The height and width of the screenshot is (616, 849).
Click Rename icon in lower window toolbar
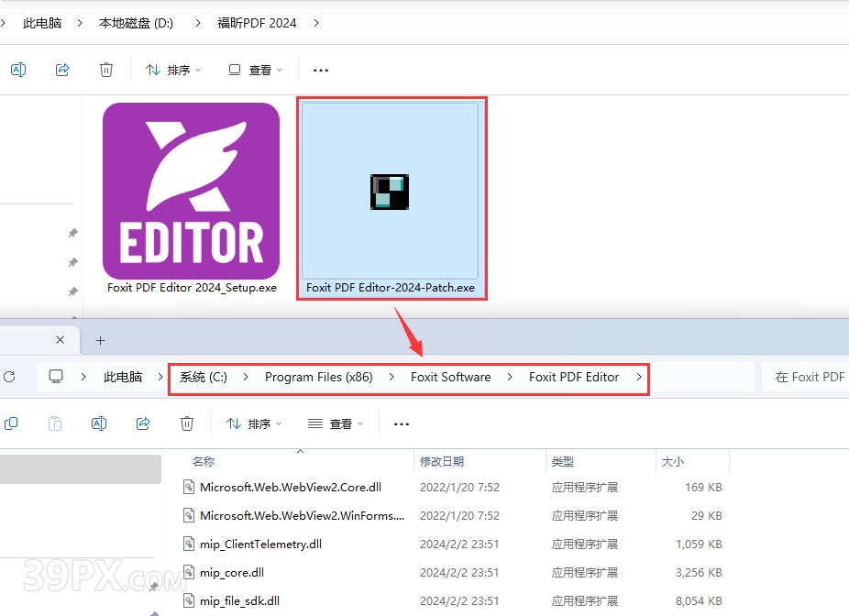tap(99, 423)
